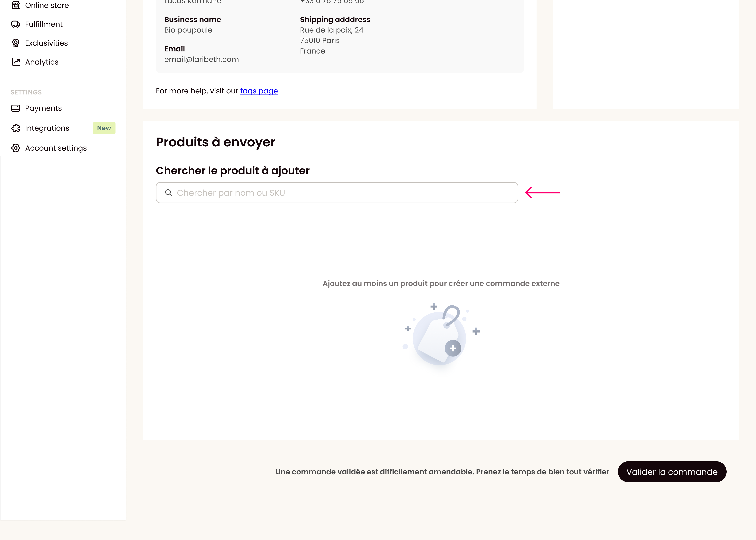
Task: Click the magnifier icon in product search
Action: pos(169,193)
